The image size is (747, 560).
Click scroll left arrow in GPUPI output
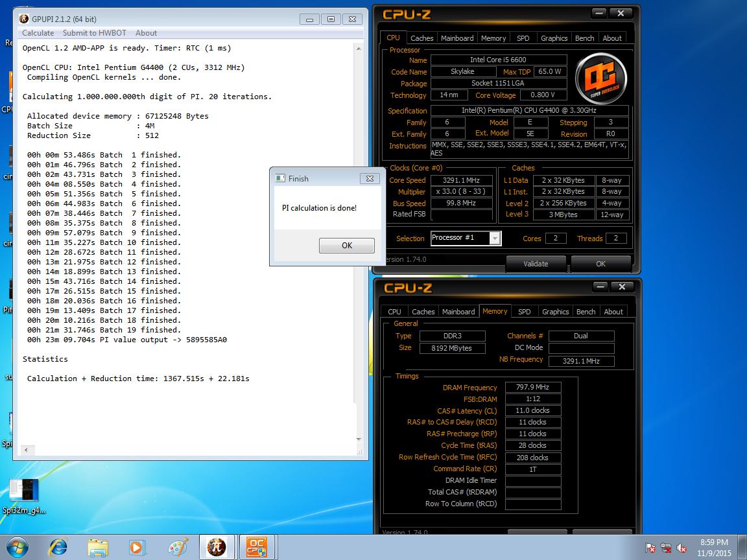click(26, 450)
